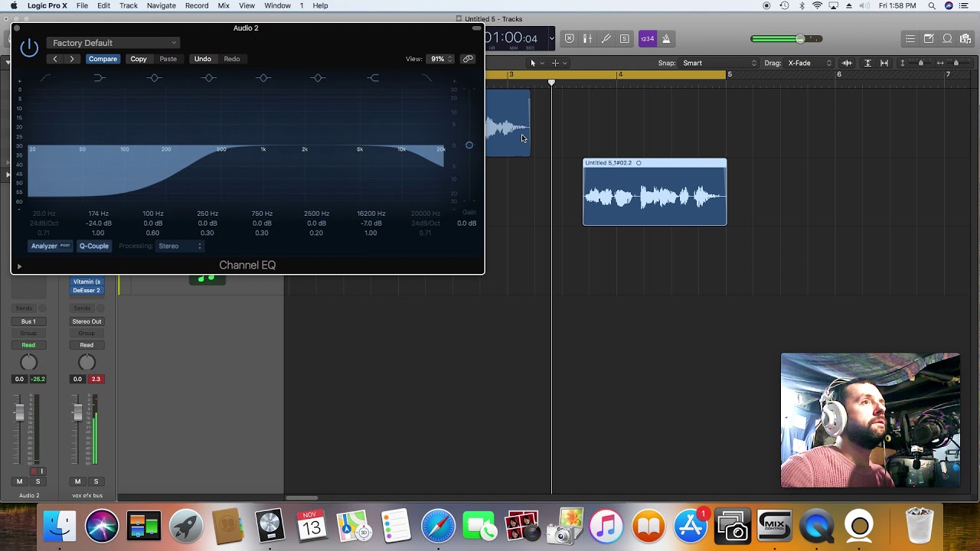
Task: Open the Record menu
Action: 197,5
